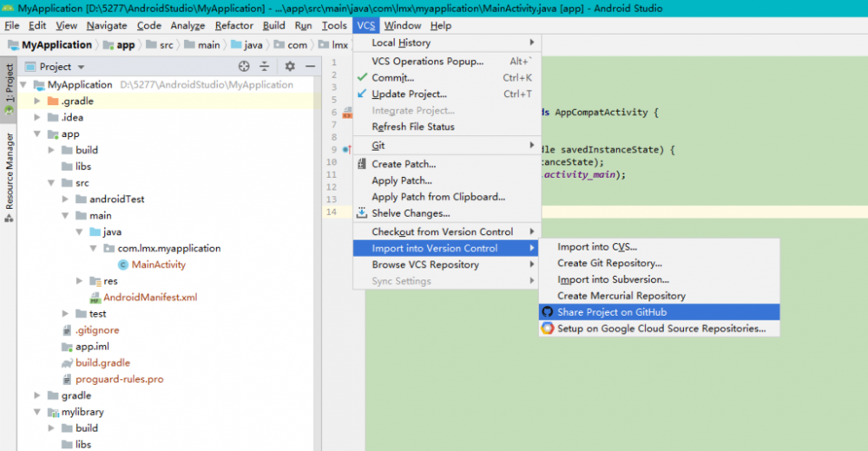Click the locate target icon in Project panel
Viewport: 868px width, 451px height.
coord(244,67)
